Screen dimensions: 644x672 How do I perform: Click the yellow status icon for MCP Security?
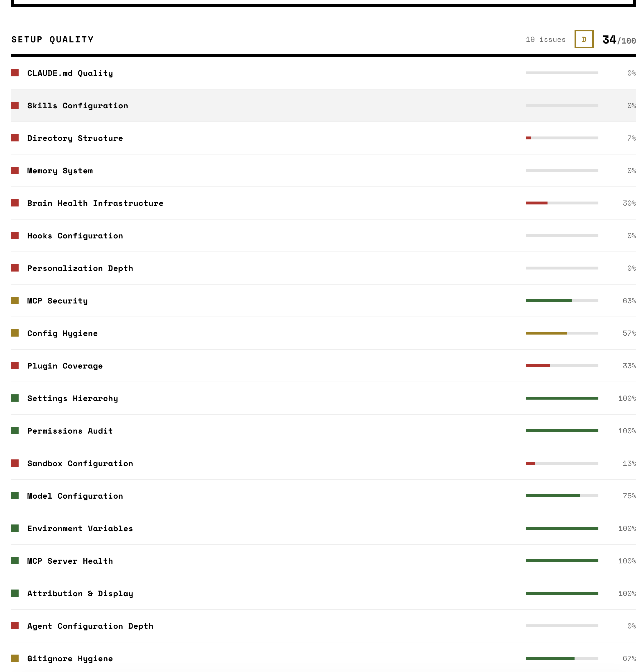point(15,300)
